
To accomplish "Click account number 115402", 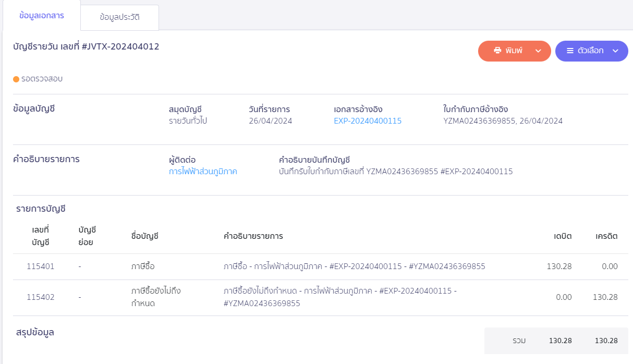I will 41,297.
